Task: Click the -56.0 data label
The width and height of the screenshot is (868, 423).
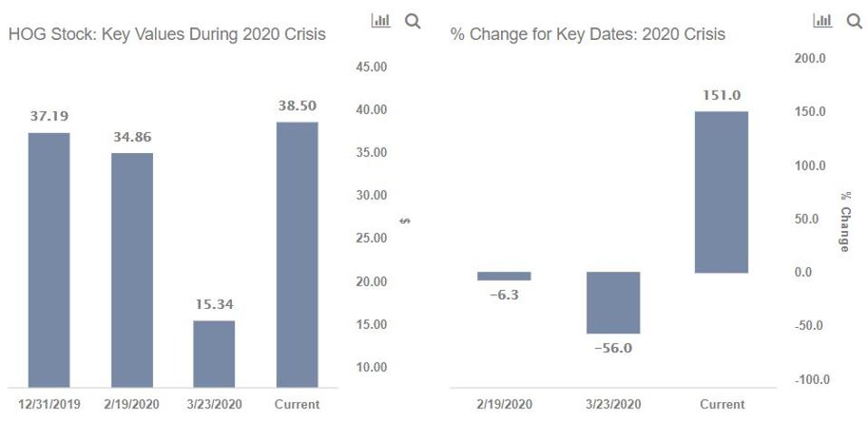Action: (613, 349)
